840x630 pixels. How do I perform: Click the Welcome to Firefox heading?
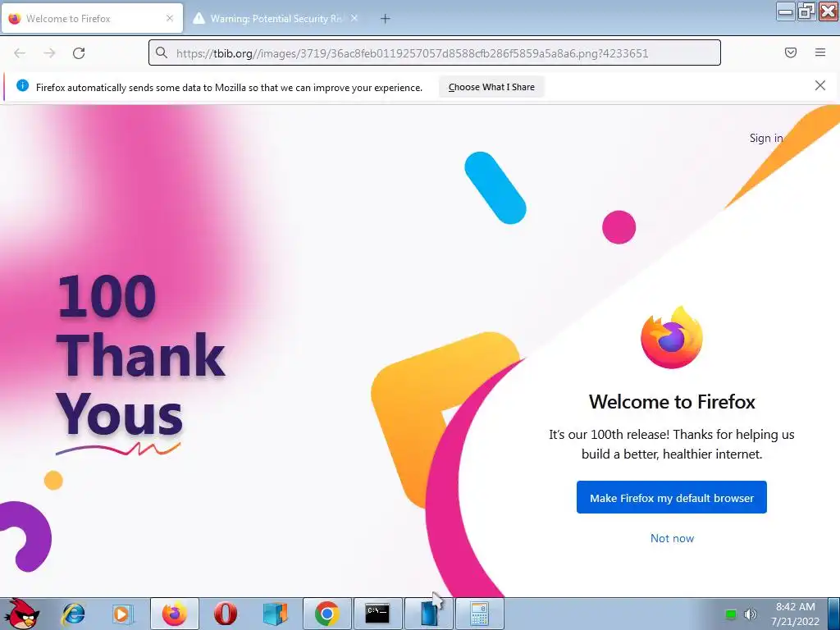point(672,402)
